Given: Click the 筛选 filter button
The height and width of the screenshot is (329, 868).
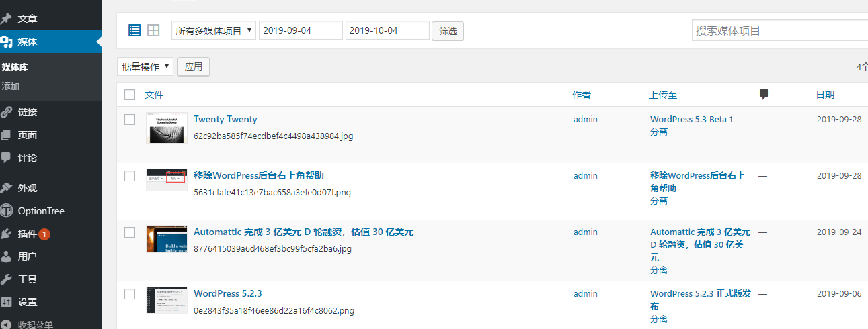Looking at the screenshot, I should tap(448, 31).
